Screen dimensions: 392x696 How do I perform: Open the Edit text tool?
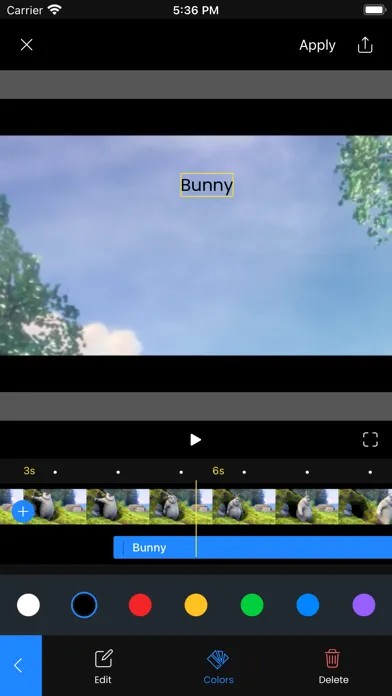pyautogui.click(x=103, y=666)
